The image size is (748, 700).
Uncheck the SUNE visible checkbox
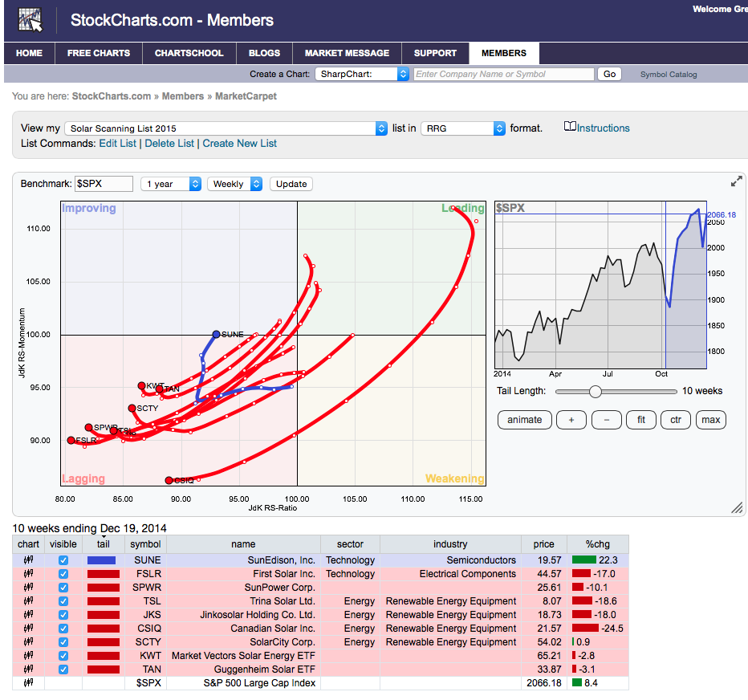(63, 560)
